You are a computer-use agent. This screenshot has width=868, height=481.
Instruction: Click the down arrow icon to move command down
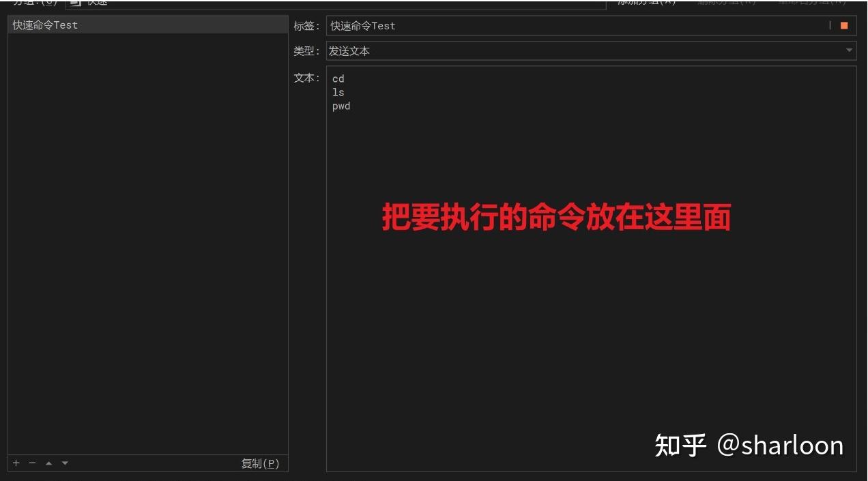click(x=64, y=463)
